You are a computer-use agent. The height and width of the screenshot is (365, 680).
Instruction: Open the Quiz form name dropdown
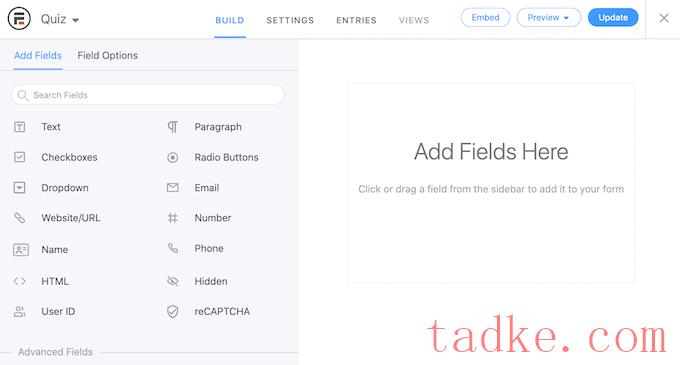[60, 20]
